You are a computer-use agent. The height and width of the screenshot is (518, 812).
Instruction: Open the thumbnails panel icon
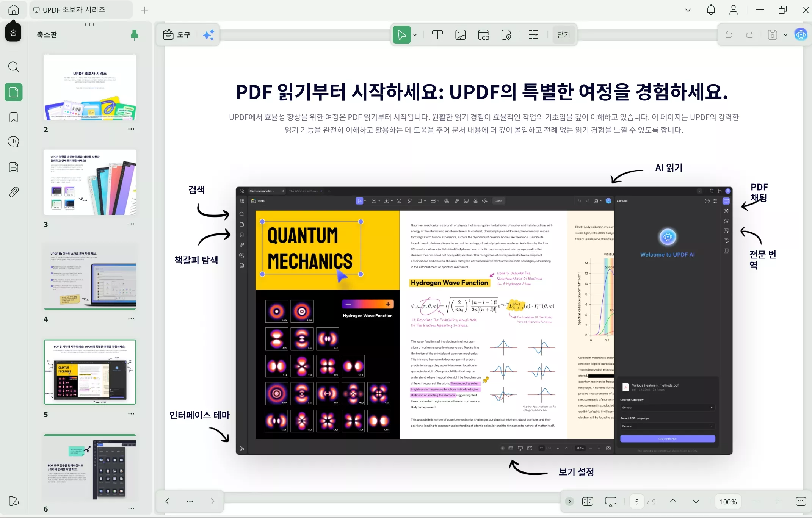click(x=14, y=92)
